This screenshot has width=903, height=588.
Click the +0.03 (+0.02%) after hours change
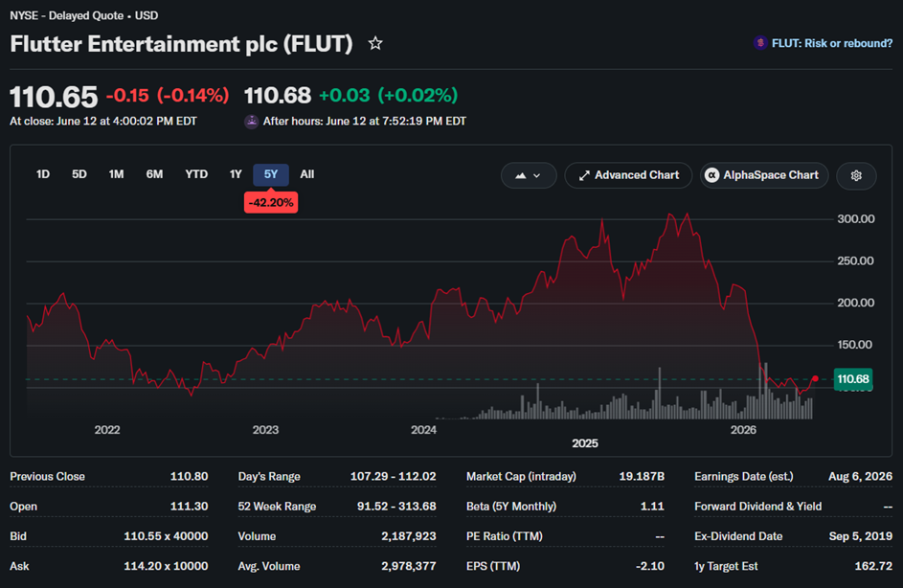(x=389, y=96)
